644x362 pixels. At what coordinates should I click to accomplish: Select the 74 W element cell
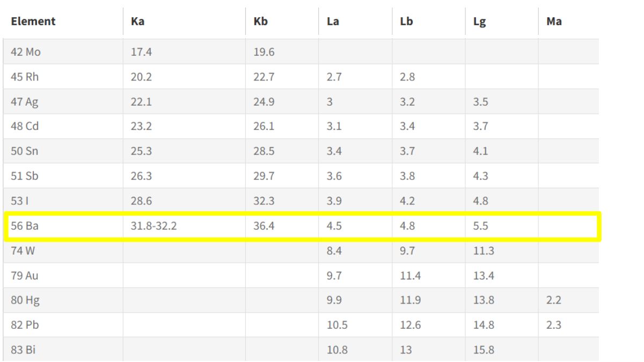tap(23, 250)
